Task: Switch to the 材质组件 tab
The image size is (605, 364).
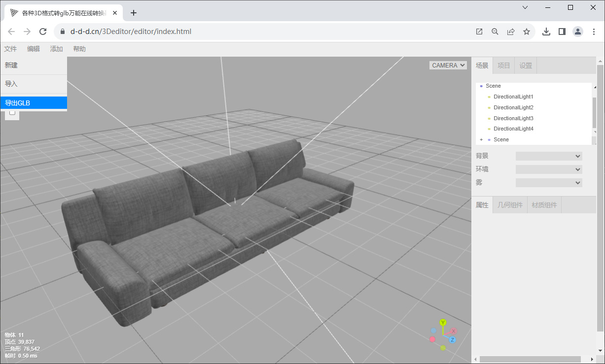Action: [x=544, y=205]
